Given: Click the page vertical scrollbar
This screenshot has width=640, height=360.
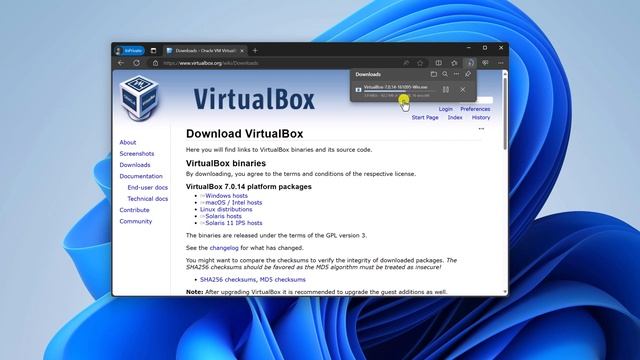Looking at the screenshot, I should pos(505,113).
